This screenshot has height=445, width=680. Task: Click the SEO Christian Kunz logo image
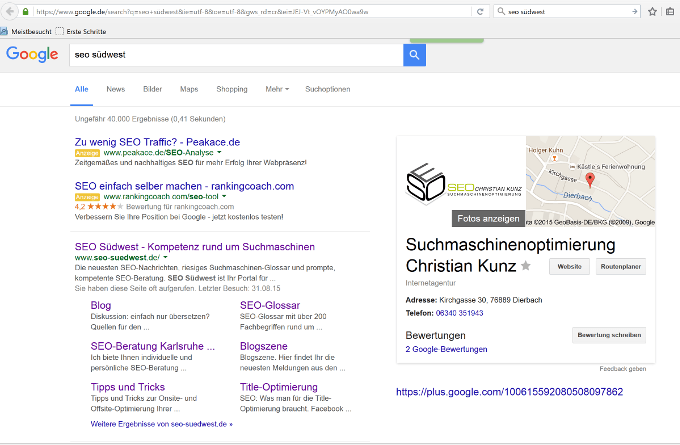point(463,183)
